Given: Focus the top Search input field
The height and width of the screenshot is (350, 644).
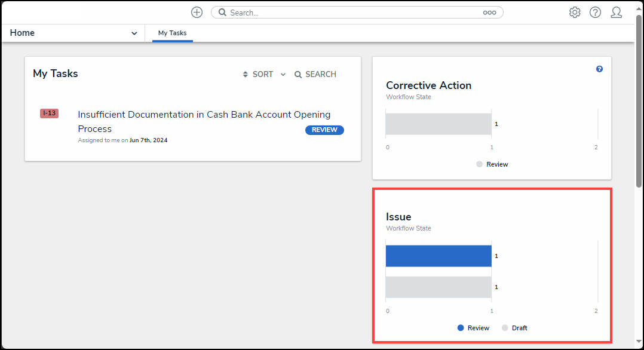Looking at the screenshot, I should coord(355,13).
